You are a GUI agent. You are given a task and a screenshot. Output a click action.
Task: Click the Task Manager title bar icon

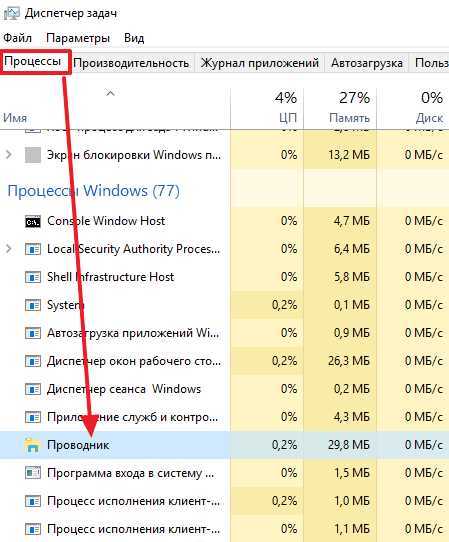click(11, 13)
